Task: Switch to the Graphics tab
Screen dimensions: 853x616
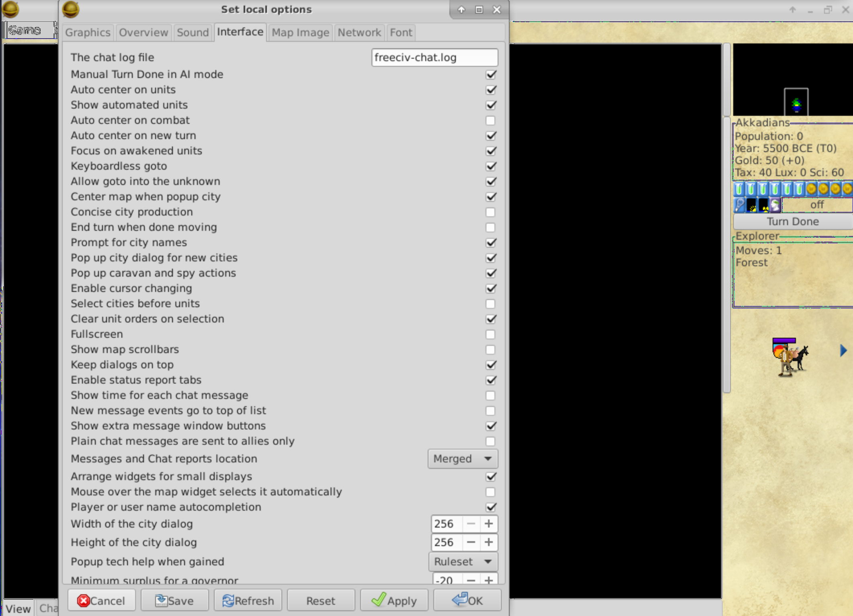Action: 88,33
